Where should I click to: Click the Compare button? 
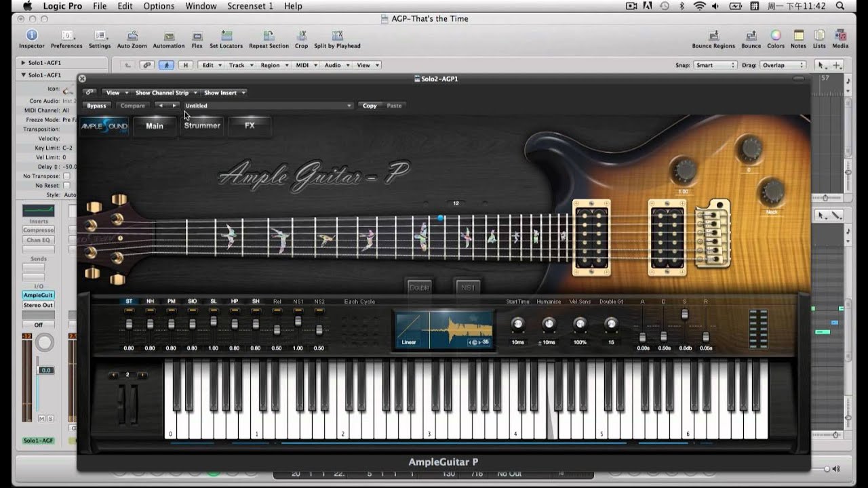tap(132, 106)
